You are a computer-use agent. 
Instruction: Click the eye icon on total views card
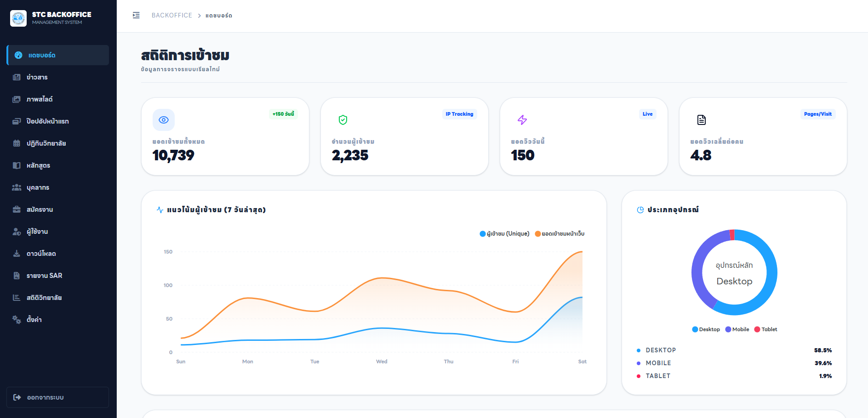pos(164,120)
